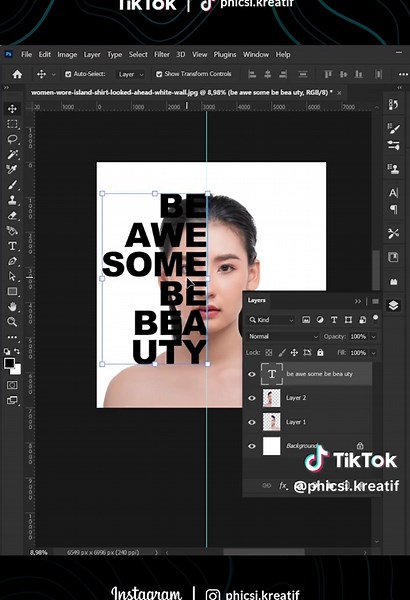Open the Brush Settings panel icon
This screenshot has width=410, height=600.
[x=393, y=128]
